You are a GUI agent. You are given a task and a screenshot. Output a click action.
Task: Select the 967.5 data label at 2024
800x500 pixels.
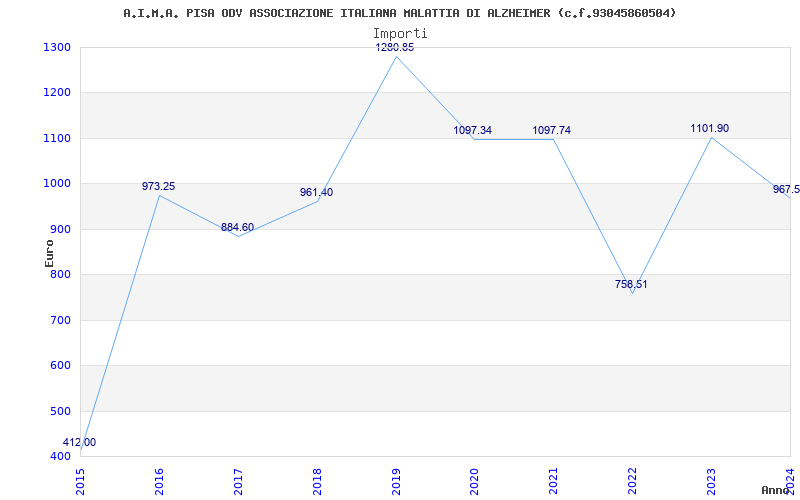pos(786,189)
